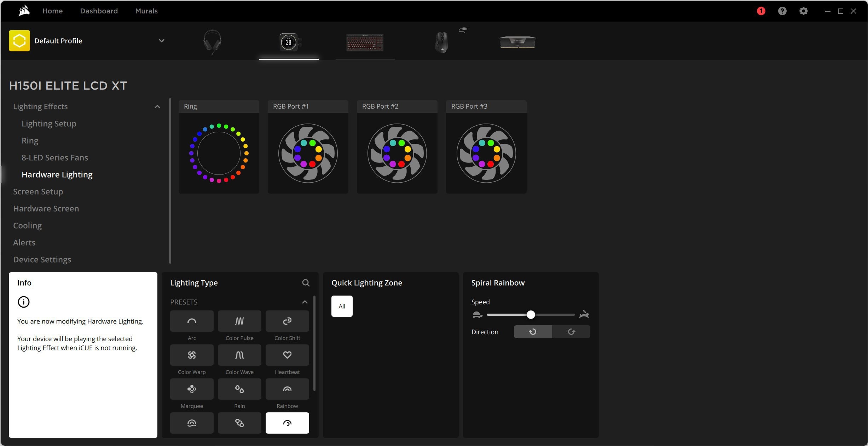
Task: Click the slow turtle speed icon
Action: [478, 315]
